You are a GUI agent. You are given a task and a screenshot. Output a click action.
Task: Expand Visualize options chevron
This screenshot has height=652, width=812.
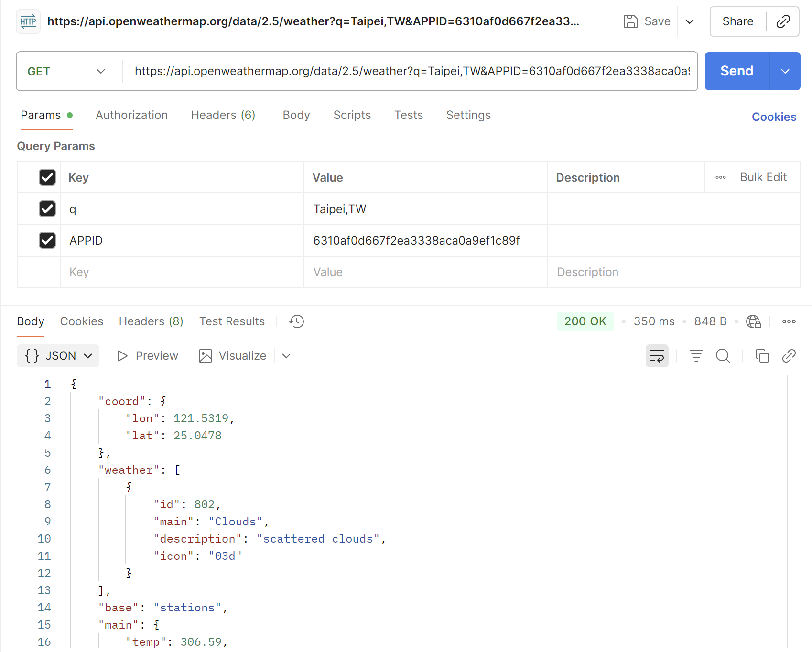click(286, 356)
